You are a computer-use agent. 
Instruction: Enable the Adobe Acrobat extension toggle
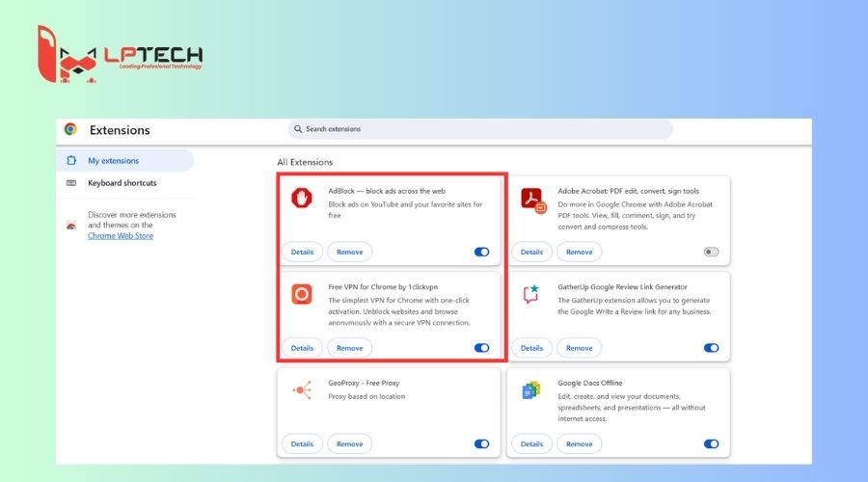point(712,252)
